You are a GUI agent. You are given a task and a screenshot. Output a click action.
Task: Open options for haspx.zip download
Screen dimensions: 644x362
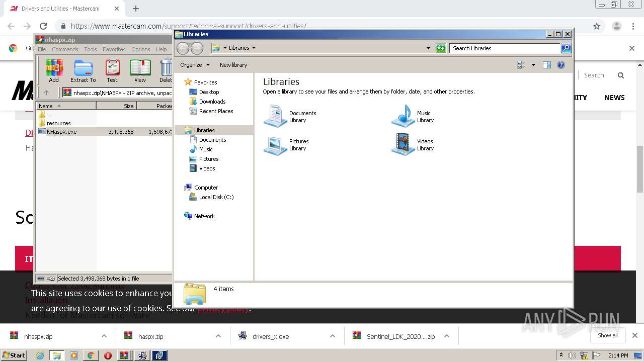coord(218,336)
